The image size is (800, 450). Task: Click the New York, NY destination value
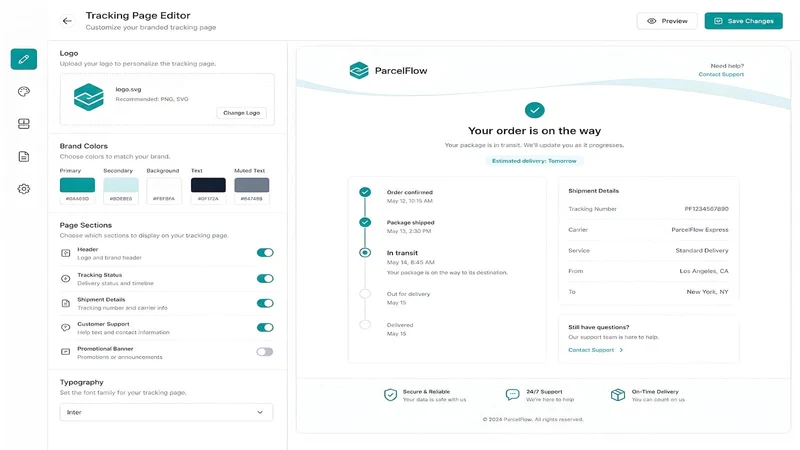(x=707, y=292)
